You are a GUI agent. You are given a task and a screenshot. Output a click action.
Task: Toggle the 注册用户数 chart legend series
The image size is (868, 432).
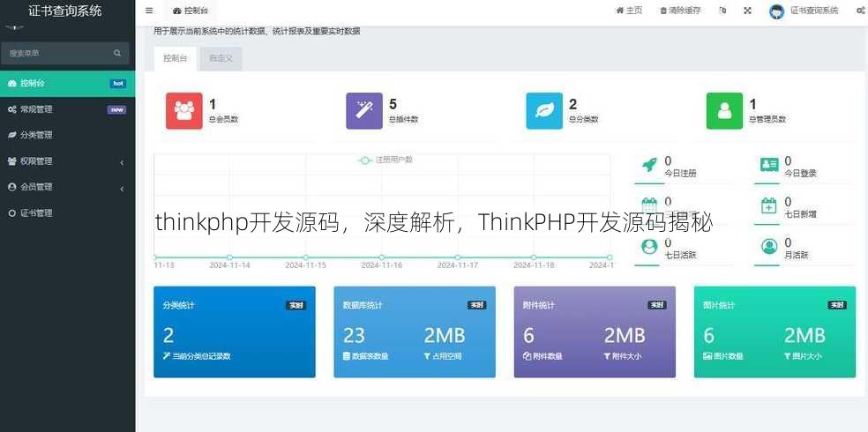click(x=385, y=160)
